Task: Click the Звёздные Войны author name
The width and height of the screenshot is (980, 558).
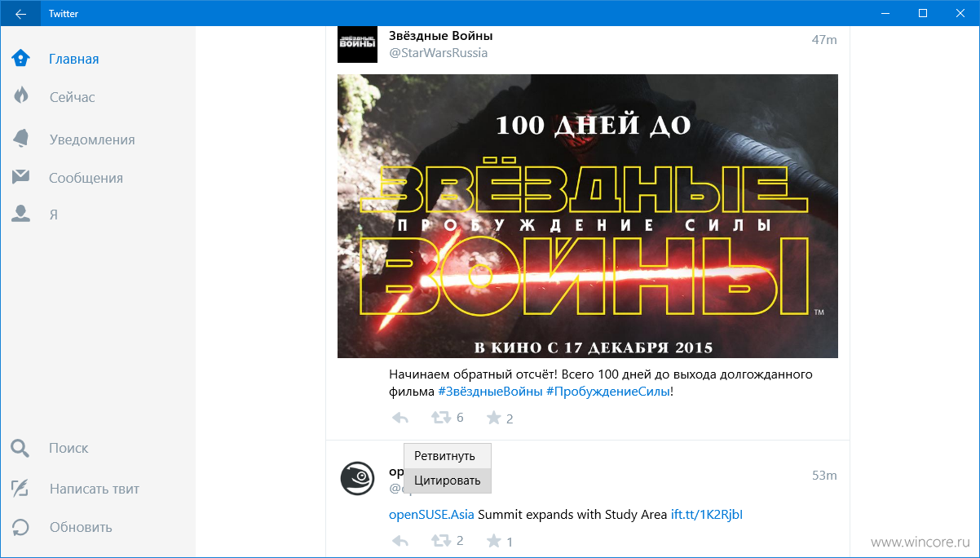Action: pyautogui.click(x=441, y=36)
